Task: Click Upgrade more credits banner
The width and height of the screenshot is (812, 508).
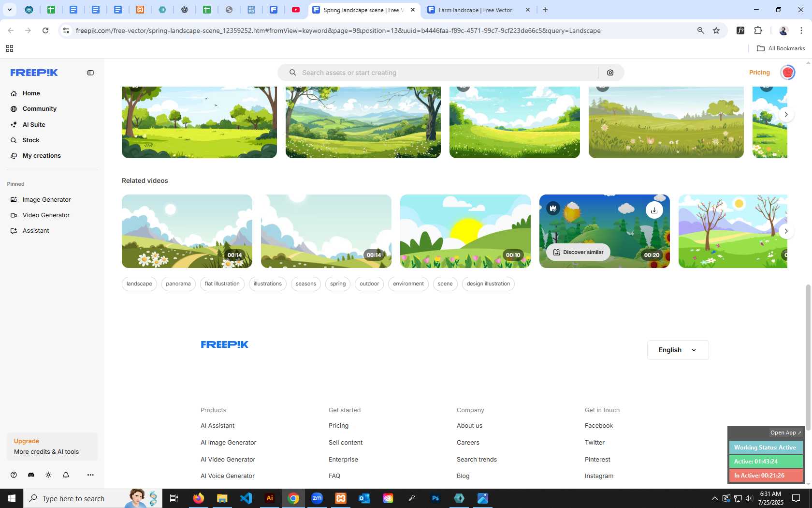Action: (52, 447)
